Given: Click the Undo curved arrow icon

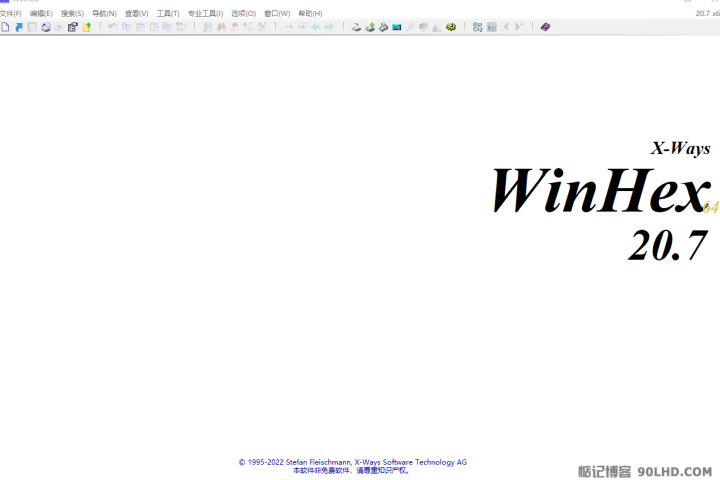Looking at the screenshot, I should (113, 27).
